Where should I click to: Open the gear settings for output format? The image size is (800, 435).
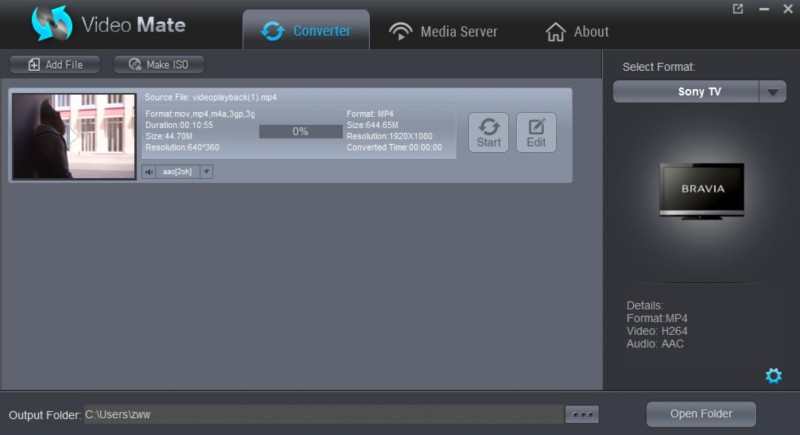coord(773,375)
